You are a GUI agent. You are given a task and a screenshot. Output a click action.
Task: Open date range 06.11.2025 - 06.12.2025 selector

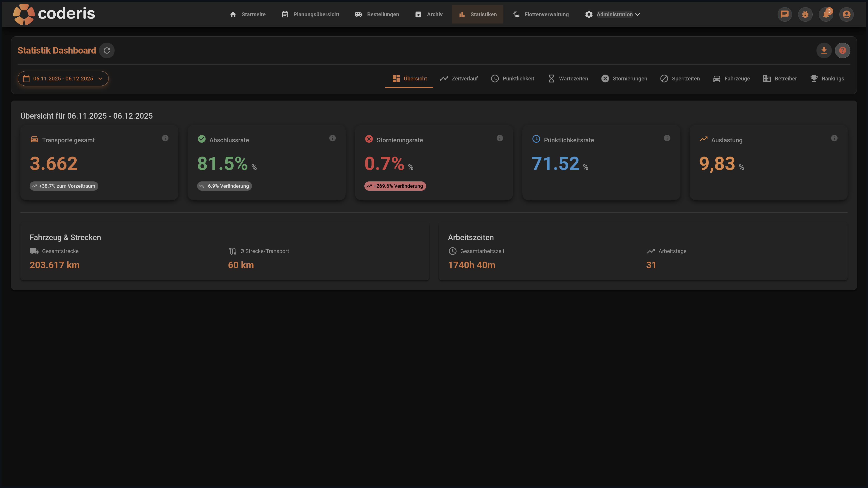(63, 78)
